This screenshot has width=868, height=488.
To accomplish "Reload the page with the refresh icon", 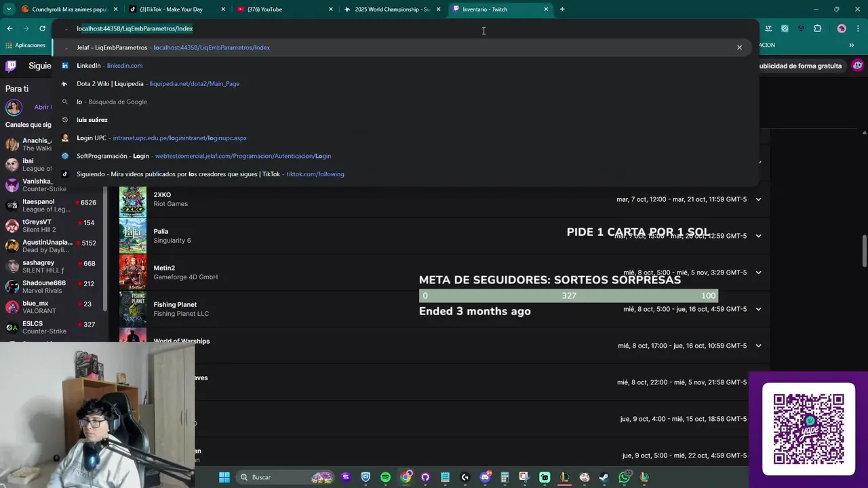I will pyautogui.click(x=42, y=28).
